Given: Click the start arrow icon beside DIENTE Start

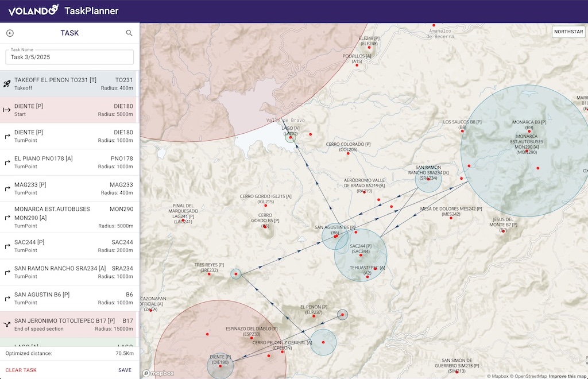Looking at the screenshot, I should (7, 110).
